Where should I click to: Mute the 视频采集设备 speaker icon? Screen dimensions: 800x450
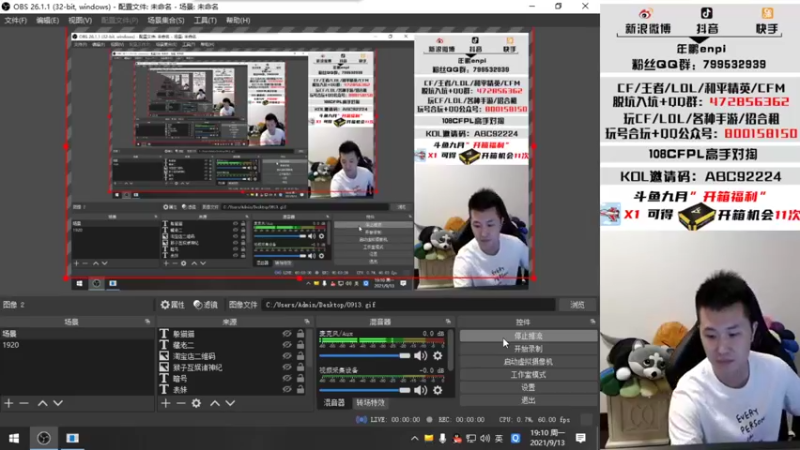(x=420, y=390)
